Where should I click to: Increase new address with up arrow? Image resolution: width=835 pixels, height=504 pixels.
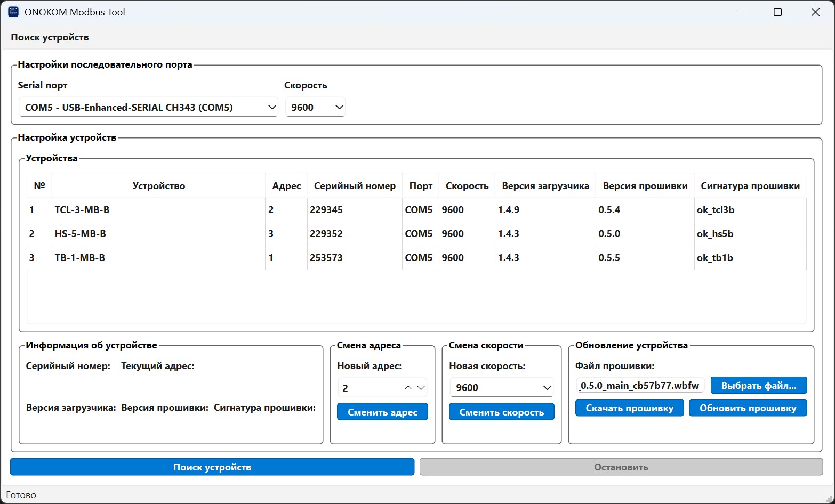point(408,388)
